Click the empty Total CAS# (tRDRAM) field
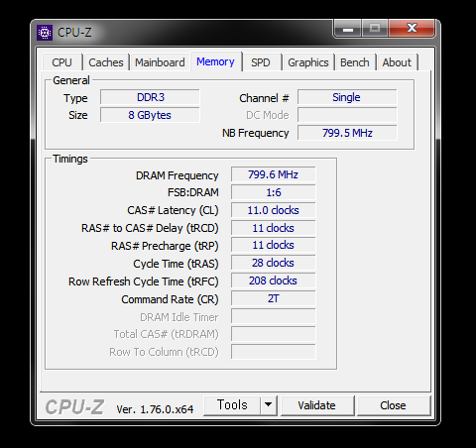The width and height of the screenshot is (476, 448). coord(274,334)
